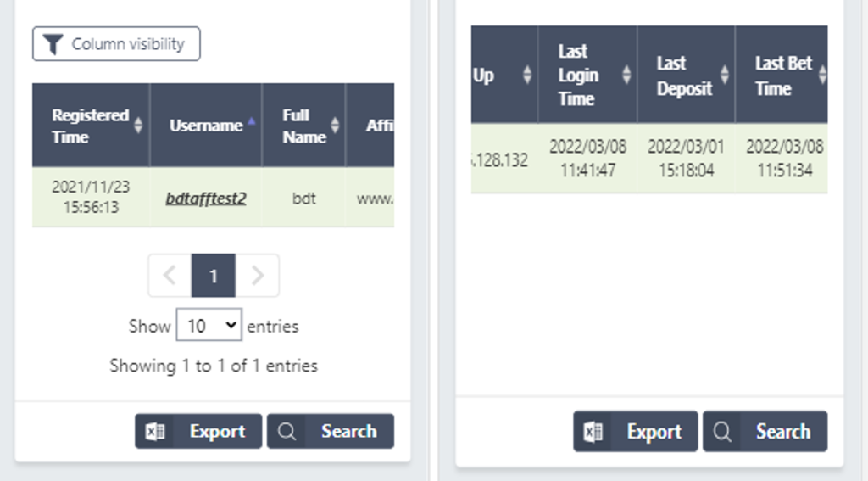This screenshot has height=481, width=868.
Task: Go to previous page with left chevron
Action: point(170,276)
